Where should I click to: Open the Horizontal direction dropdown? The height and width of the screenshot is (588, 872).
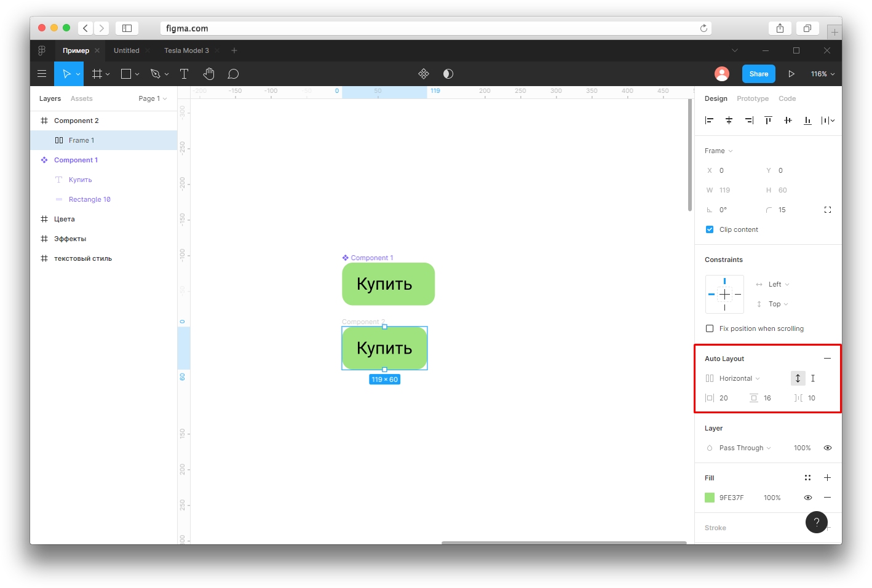click(x=739, y=378)
